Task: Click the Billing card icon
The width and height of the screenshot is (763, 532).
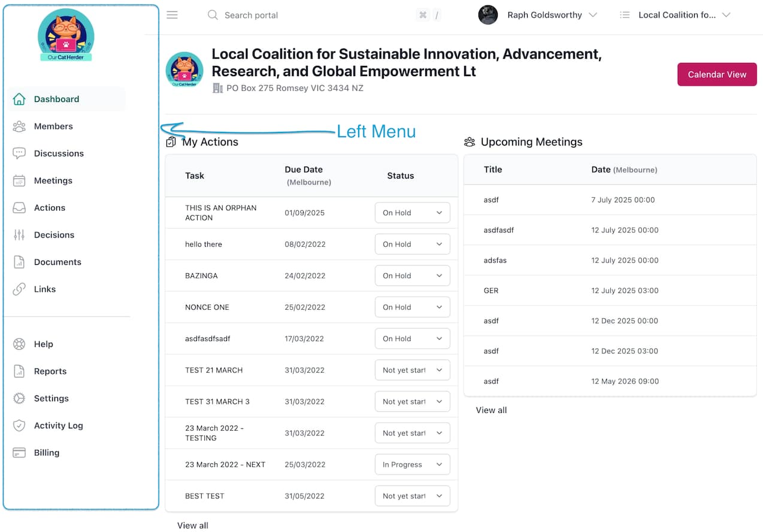Action: (x=19, y=453)
